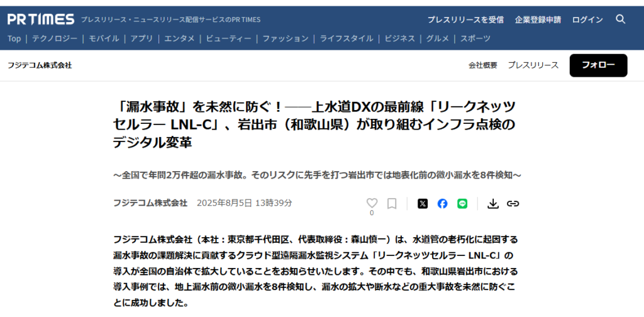
Task: Open the search magnifier icon
Action: [x=620, y=19]
